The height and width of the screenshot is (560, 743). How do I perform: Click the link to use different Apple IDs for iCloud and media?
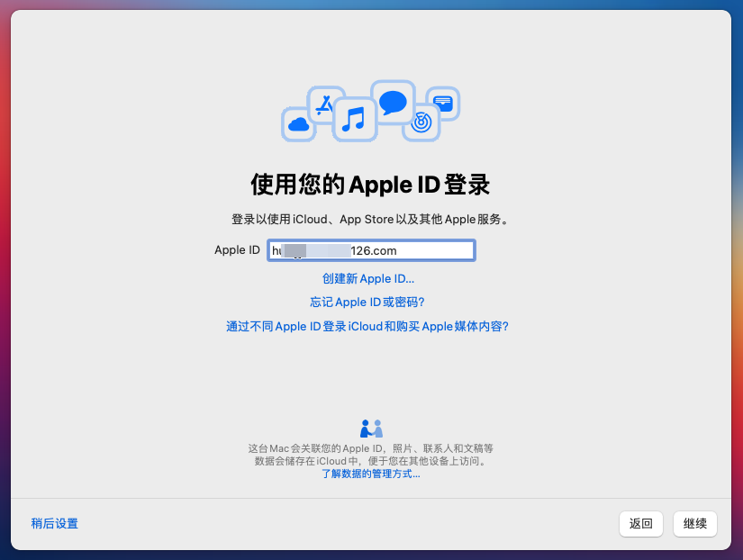[x=367, y=327]
